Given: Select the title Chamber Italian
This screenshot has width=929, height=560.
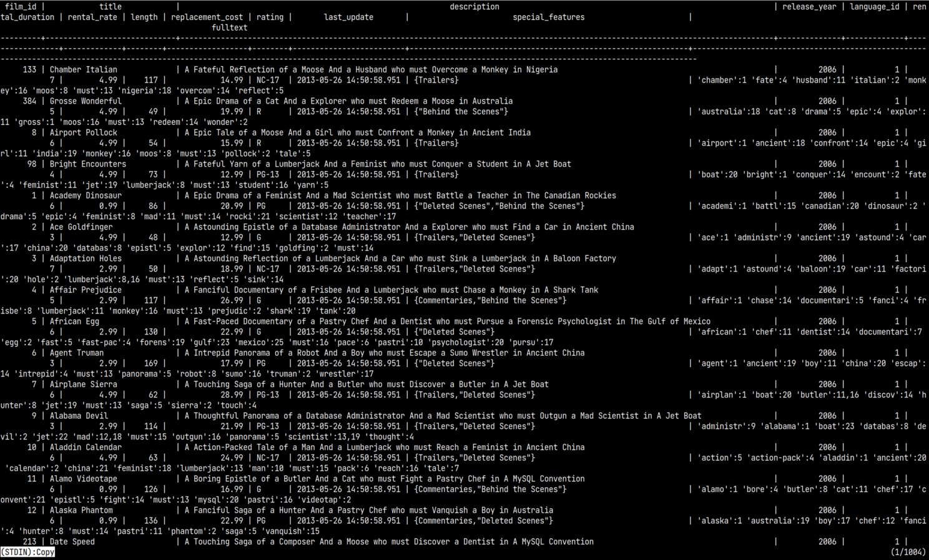Looking at the screenshot, I should point(84,70).
